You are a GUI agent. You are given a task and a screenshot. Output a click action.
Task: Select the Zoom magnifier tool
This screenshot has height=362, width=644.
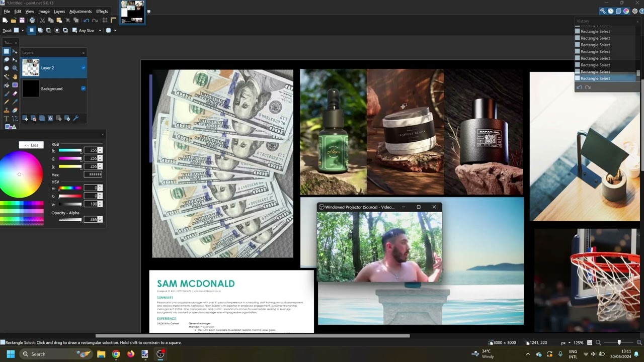[15, 68]
